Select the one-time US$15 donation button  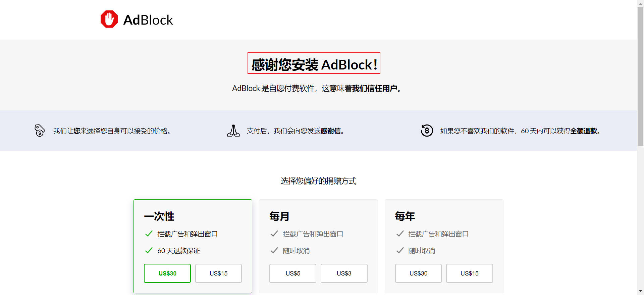click(x=218, y=273)
